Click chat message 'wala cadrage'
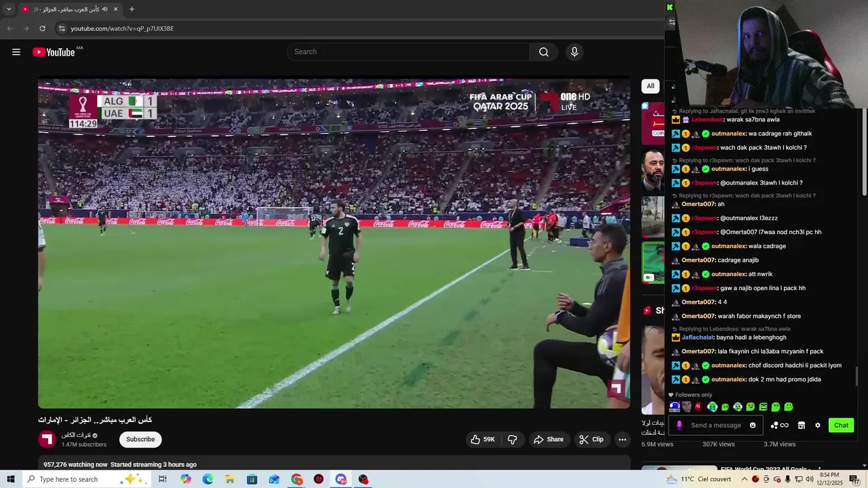This screenshot has width=868, height=488. tap(767, 246)
